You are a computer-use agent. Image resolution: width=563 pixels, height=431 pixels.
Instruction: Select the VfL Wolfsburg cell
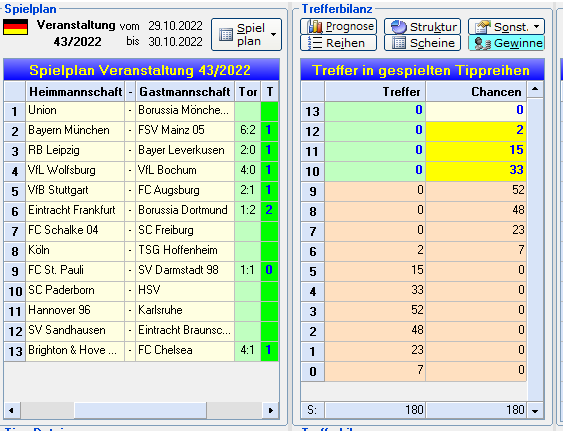click(x=75, y=171)
